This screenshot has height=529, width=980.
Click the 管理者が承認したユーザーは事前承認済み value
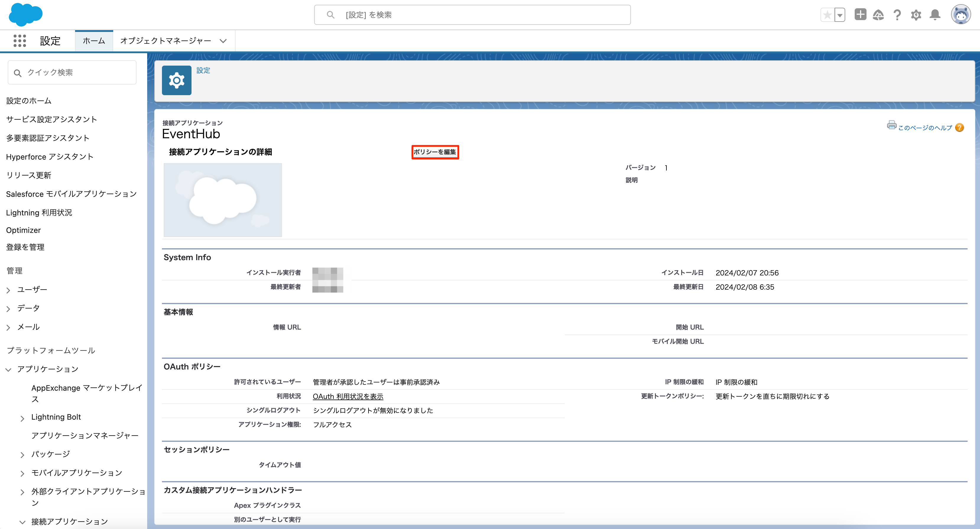coord(376,382)
